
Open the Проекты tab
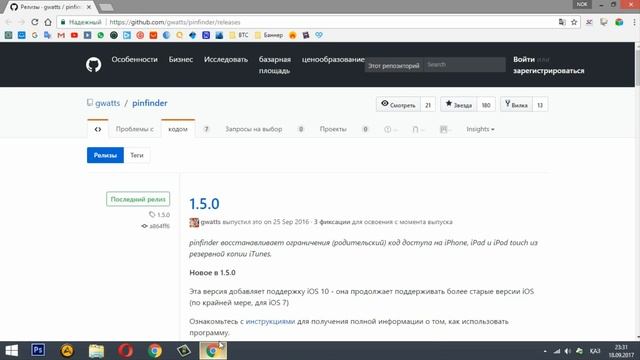(333, 129)
